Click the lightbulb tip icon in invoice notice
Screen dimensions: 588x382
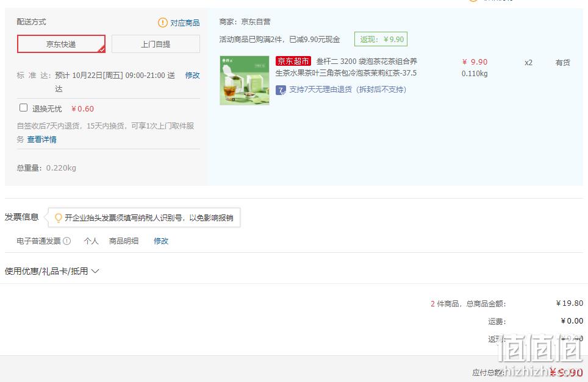pyautogui.click(x=58, y=218)
